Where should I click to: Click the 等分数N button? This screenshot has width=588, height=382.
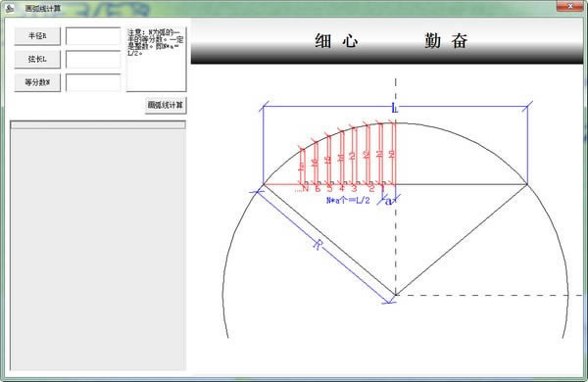(x=37, y=82)
